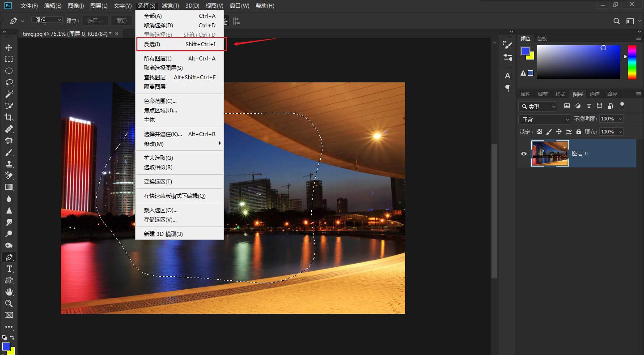Choose 色彩范围(C)... menu item
This screenshot has height=355, width=644.
(x=179, y=101)
